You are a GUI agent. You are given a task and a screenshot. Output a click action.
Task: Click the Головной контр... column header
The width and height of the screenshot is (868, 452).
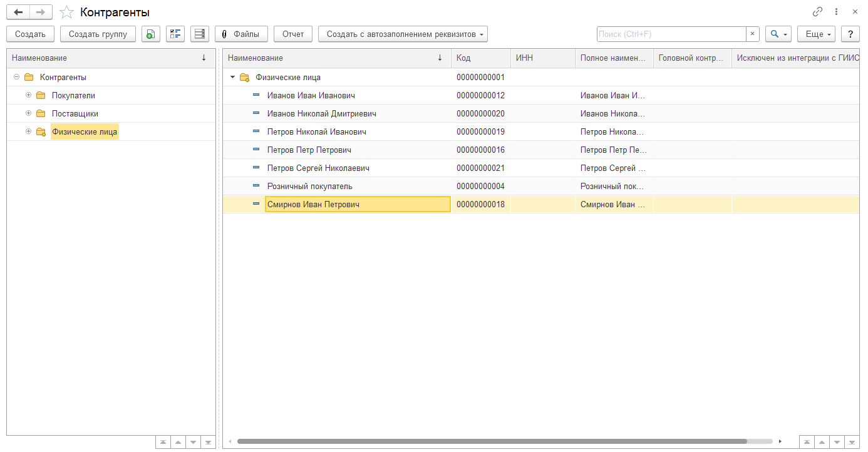[x=693, y=58]
